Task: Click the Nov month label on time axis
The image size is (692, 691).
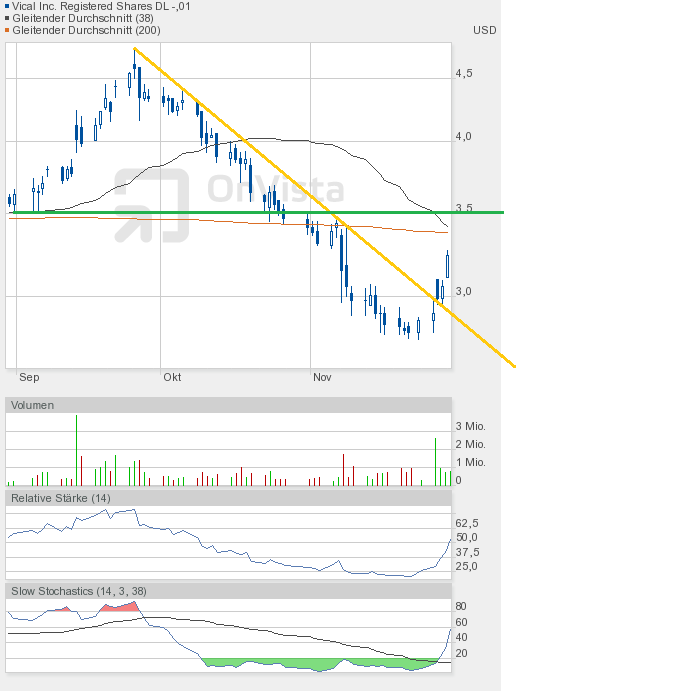Action: [x=322, y=377]
